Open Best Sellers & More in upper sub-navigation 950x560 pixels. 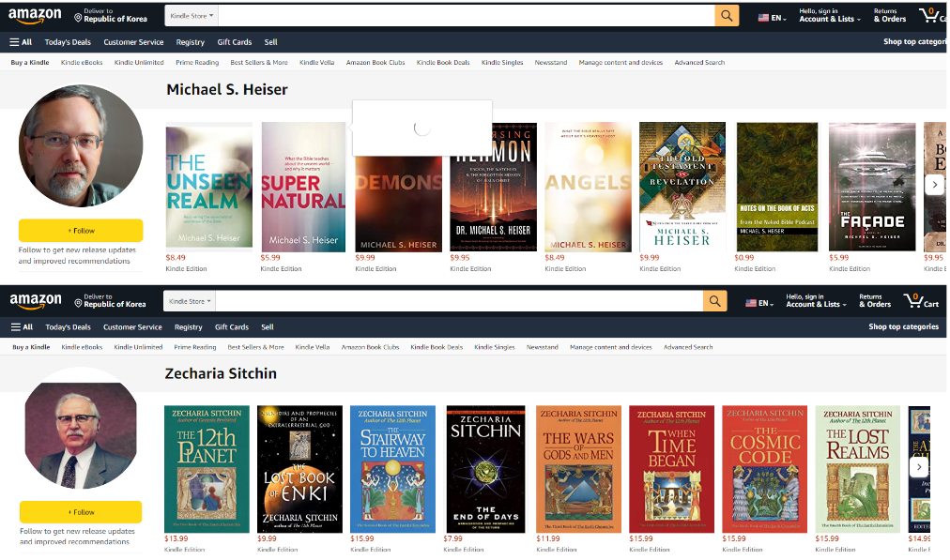coord(259,62)
